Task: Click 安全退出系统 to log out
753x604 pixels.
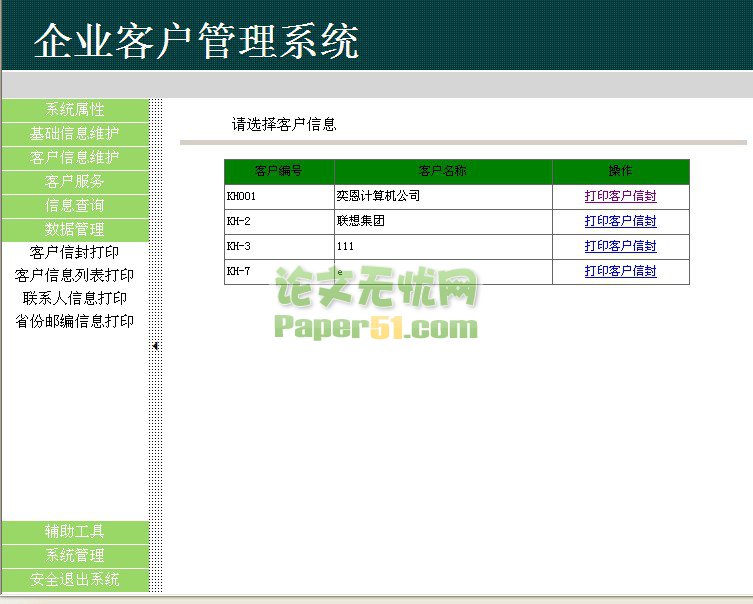Action: [x=75, y=579]
